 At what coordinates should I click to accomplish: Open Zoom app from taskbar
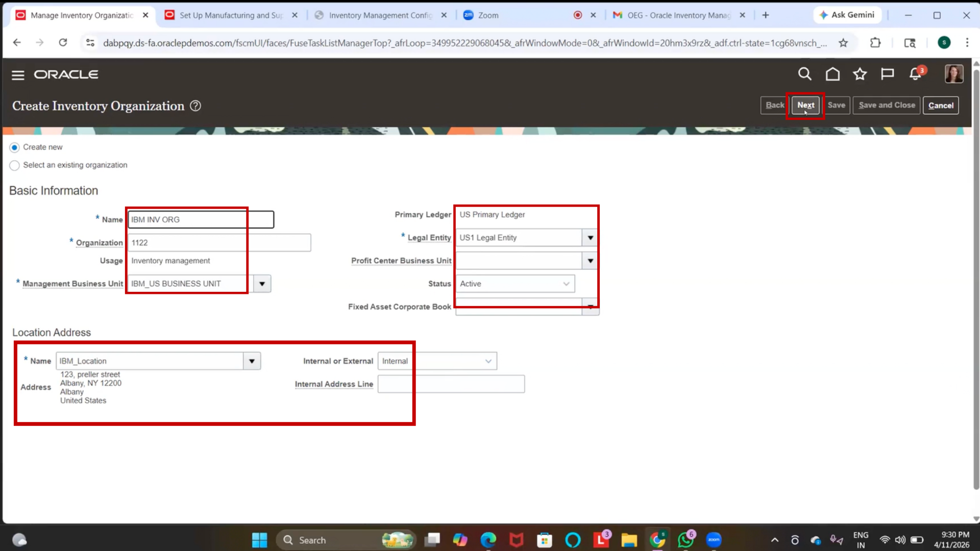pos(714,540)
